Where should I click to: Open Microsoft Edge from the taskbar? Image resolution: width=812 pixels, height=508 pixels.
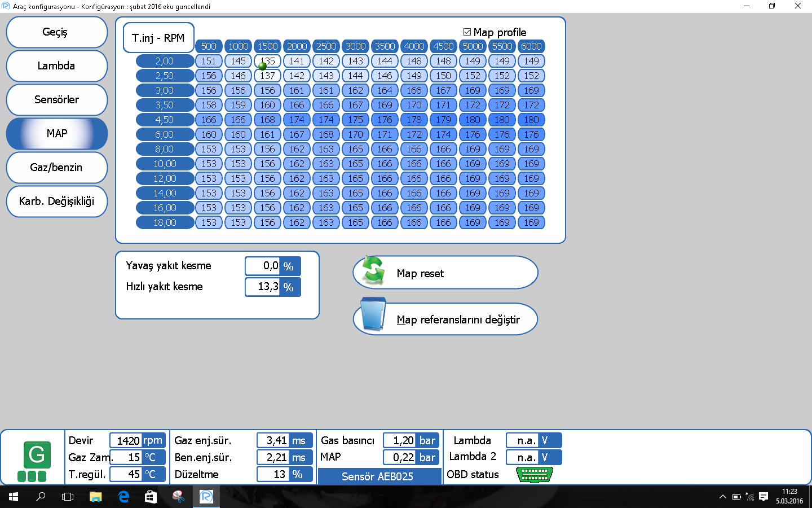click(123, 497)
